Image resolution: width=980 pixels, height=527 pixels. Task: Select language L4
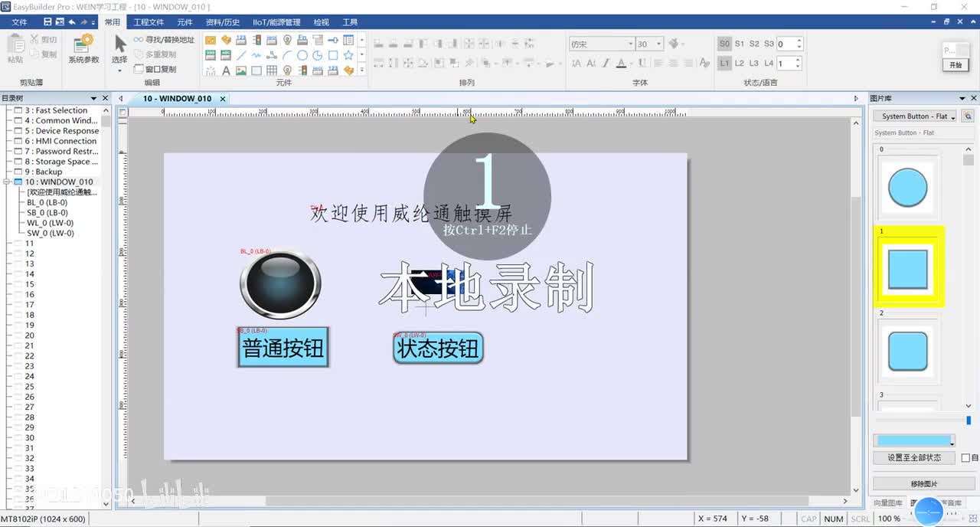769,63
